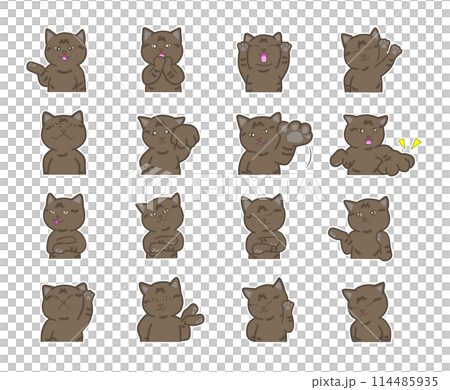The width and height of the screenshot is (450, 390).
Task: Select arms-crossed cat with eyes closed
Action: point(264,227)
